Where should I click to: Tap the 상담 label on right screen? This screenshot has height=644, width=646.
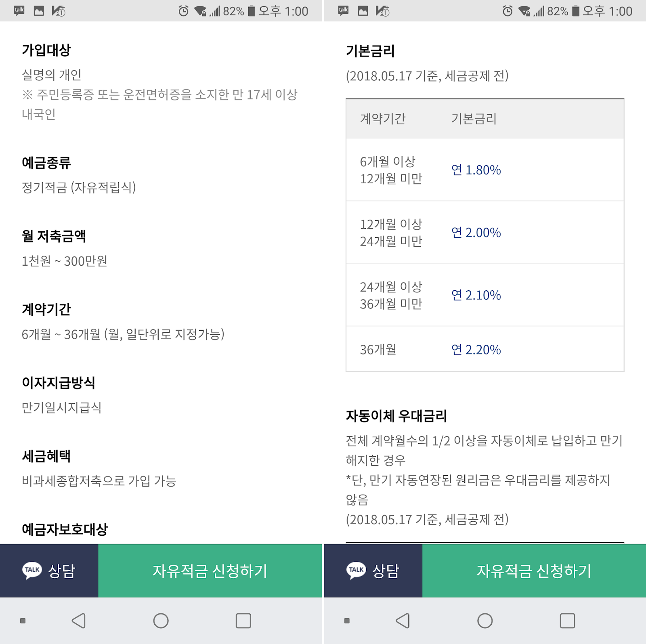pos(386,571)
